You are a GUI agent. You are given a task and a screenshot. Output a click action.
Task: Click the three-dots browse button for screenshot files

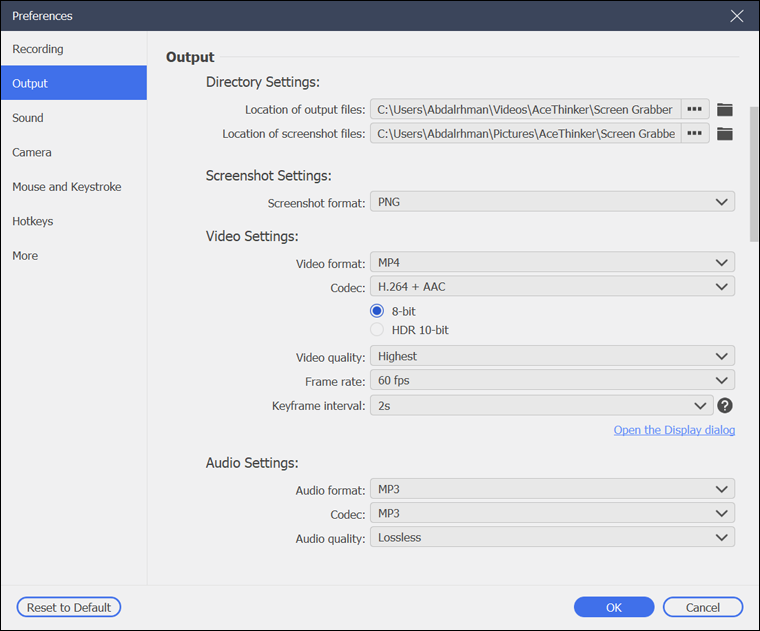point(695,134)
